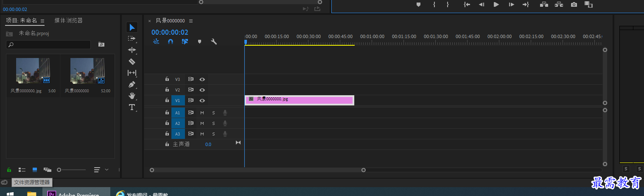The width and height of the screenshot is (644, 196).
Task: Hide track V1 output eye
Action: [202, 100]
